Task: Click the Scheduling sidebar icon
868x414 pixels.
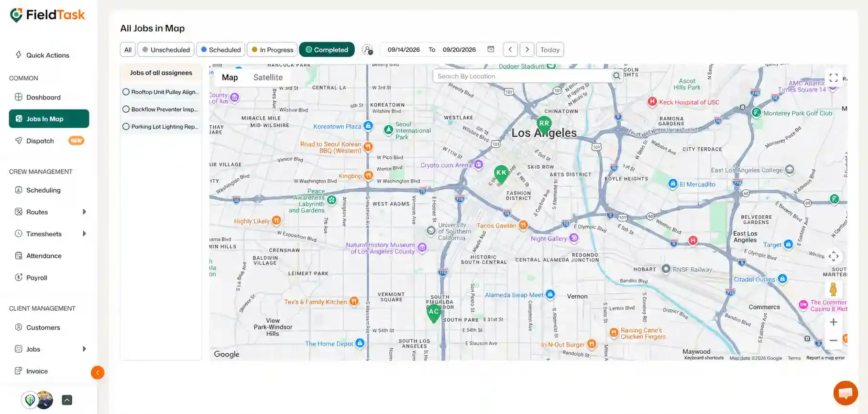Action: [x=19, y=190]
